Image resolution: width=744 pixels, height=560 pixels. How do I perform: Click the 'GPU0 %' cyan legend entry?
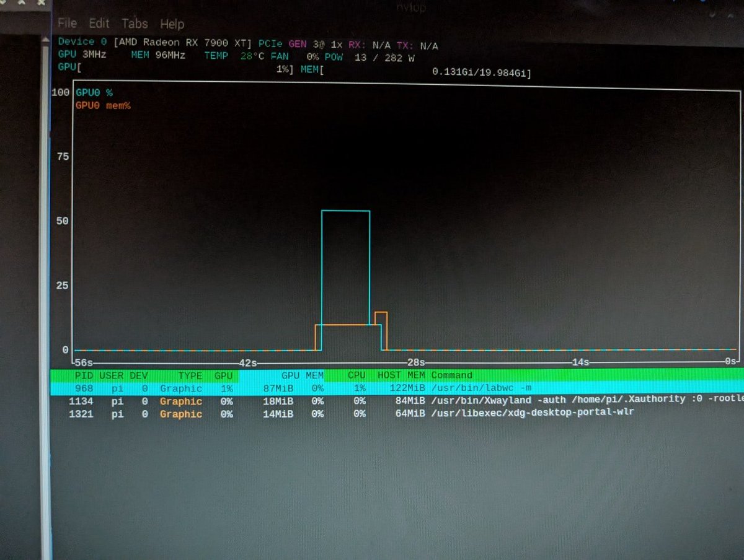pos(94,92)
